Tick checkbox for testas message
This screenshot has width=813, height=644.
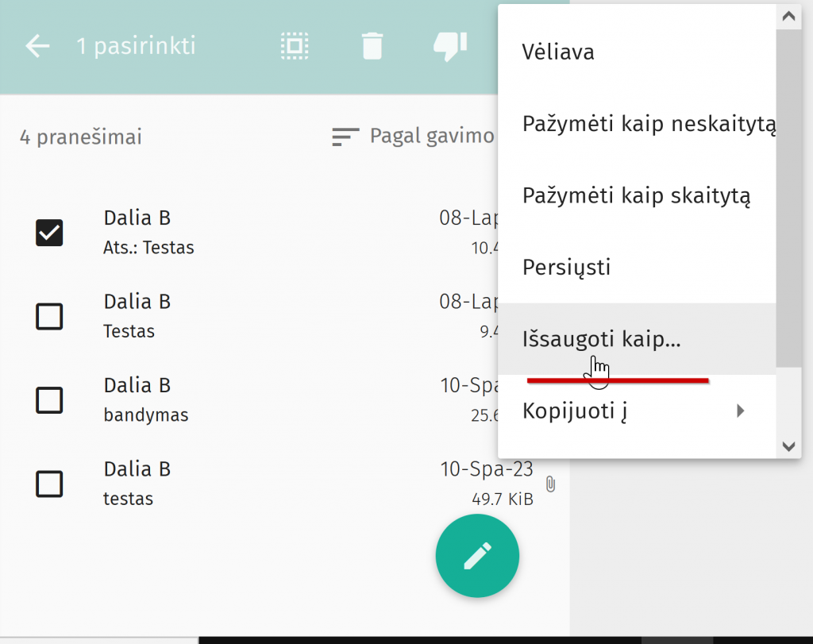pyautogui.click(x=49, y=484)
